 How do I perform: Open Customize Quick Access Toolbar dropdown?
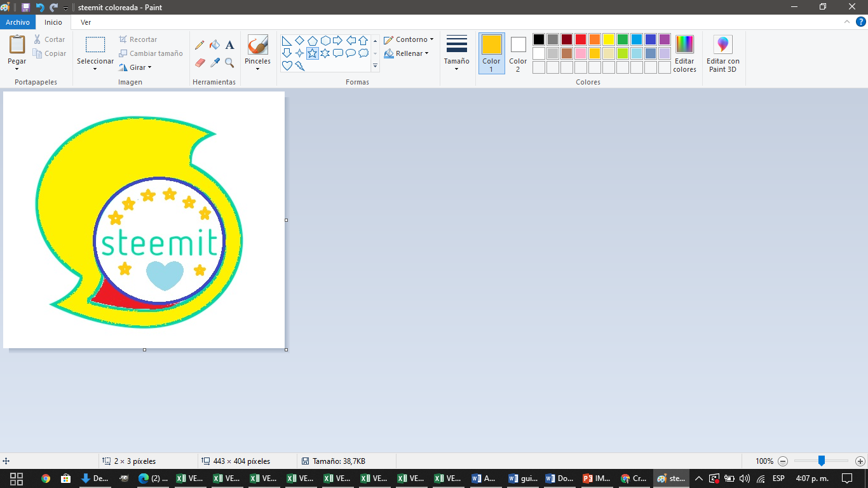point(65,8)
